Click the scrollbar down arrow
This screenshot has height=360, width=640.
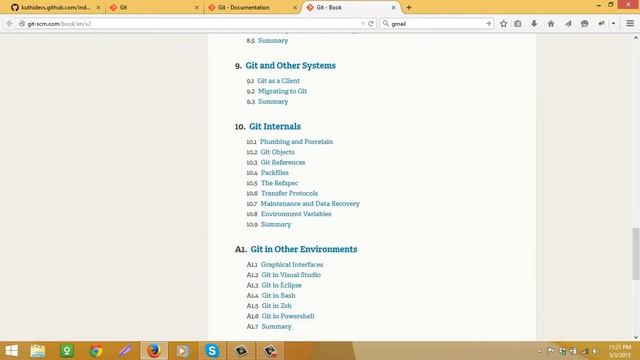[636, 337]
